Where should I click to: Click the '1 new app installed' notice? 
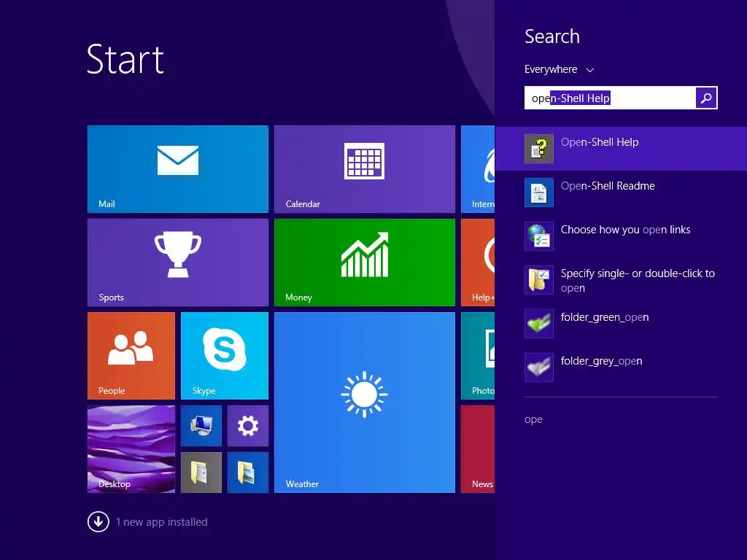pos(161,522)
